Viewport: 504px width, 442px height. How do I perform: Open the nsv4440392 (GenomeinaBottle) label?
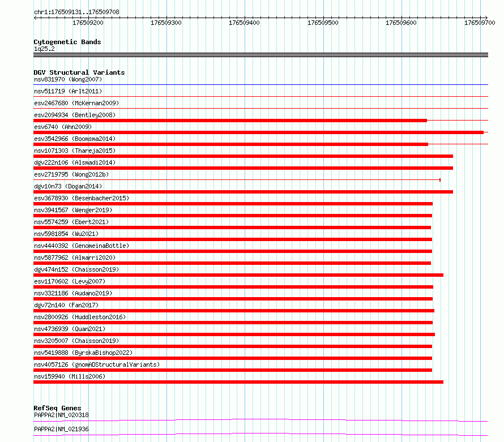[82, 246]
